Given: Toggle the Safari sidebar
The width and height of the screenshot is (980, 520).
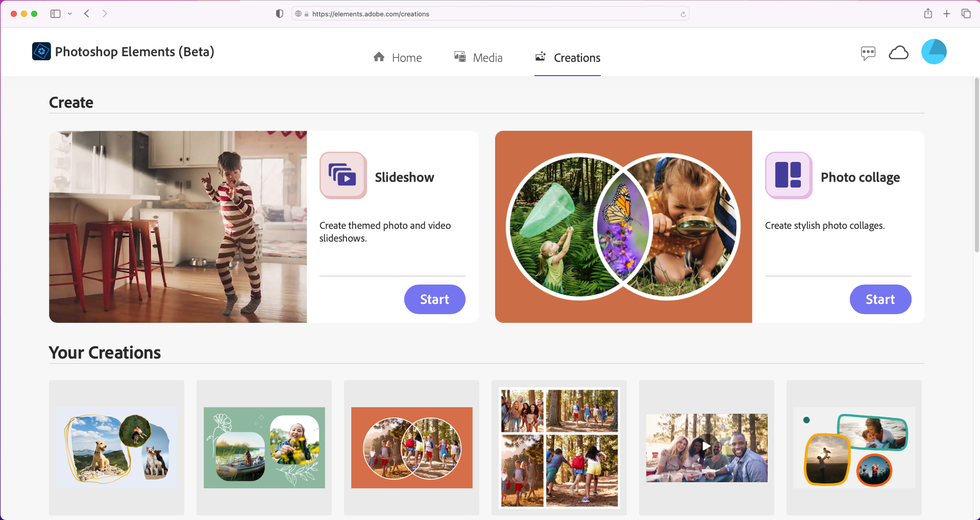Looking at the screenshot, I should point(55,13).
